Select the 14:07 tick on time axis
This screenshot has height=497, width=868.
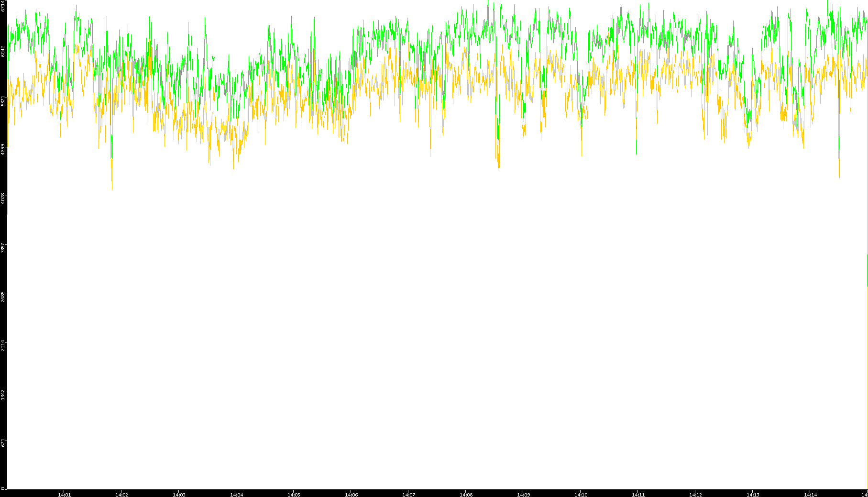tap(408, 495)
